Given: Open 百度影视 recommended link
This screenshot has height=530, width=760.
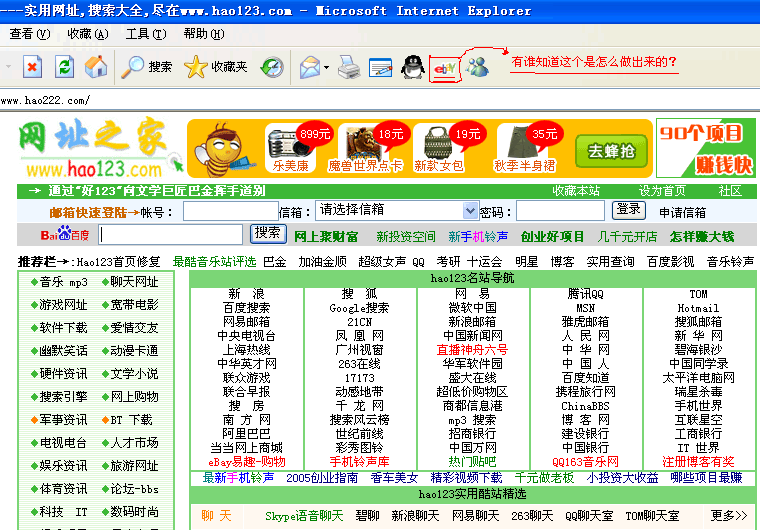Looking at the screenshot, I should click(x=670, y=262).
